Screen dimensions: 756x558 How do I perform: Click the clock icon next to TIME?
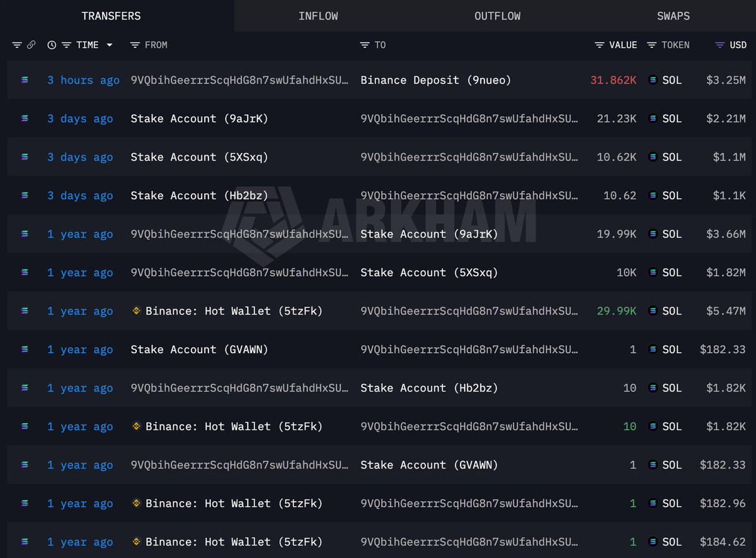pyautogui.click(x=52, y=45)
